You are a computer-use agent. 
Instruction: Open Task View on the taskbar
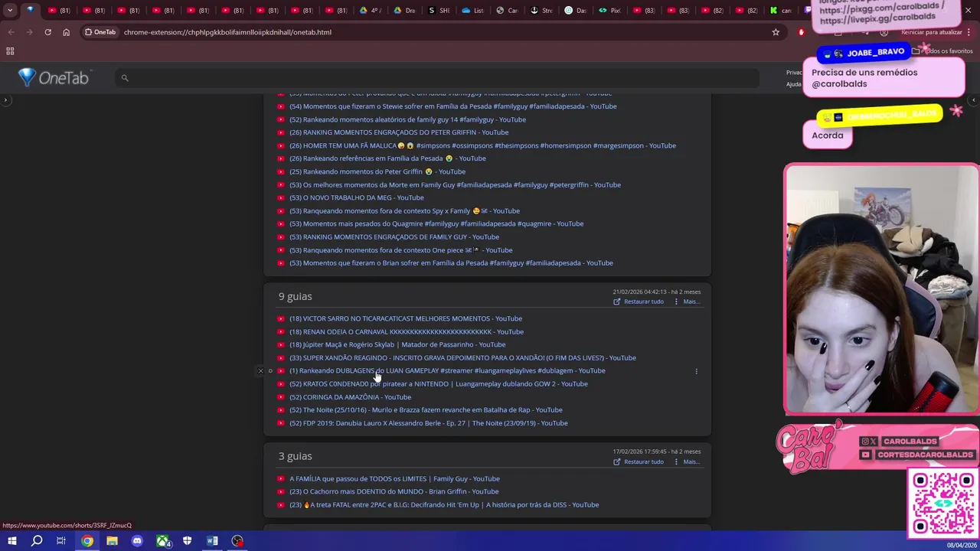coord(61,541)
